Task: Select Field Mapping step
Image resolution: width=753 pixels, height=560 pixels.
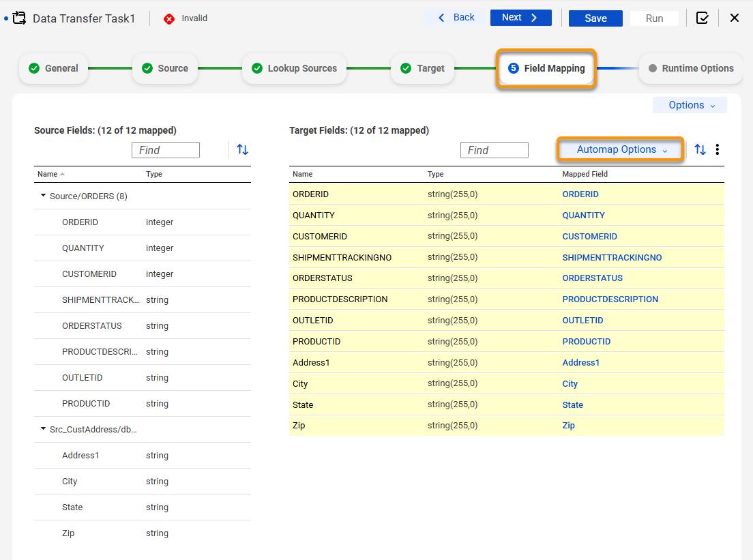Action: (546, 68)
